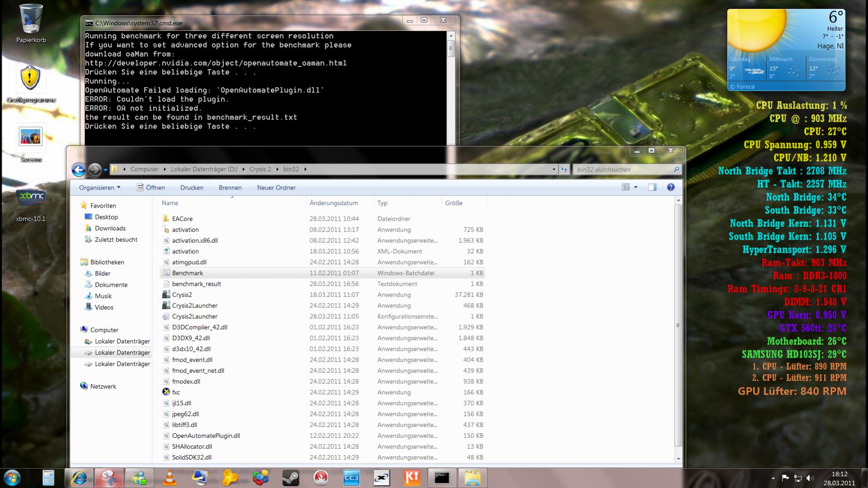This screenshot has width=868, height=488.
Task: Click the network tray icon
Action: [x=798, y=478]
